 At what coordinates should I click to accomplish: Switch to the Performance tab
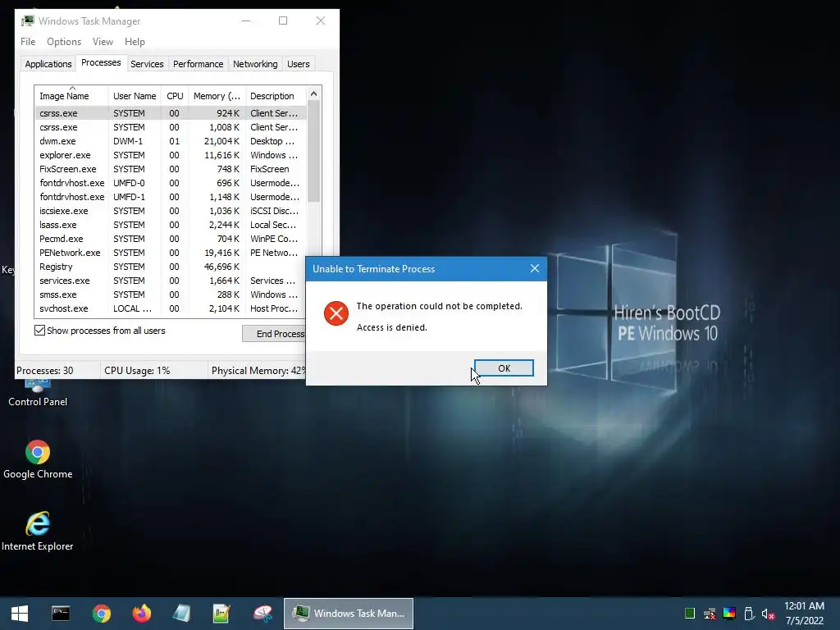pos(198,64)
